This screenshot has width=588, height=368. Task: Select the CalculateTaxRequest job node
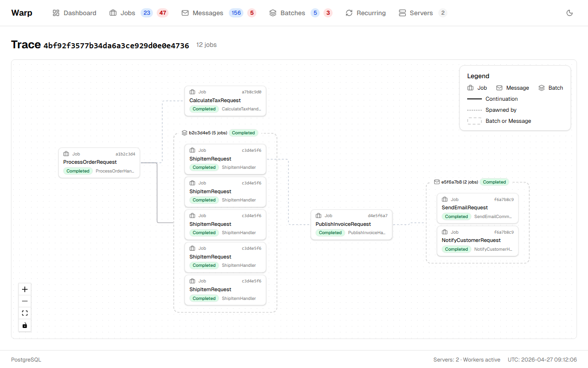click(225, 101)
